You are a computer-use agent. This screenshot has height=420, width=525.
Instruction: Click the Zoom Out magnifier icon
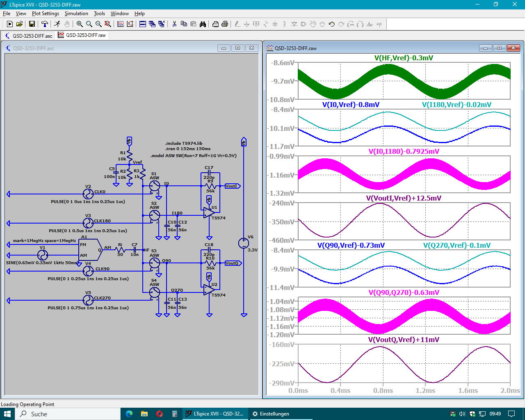(x=98, y=24)
